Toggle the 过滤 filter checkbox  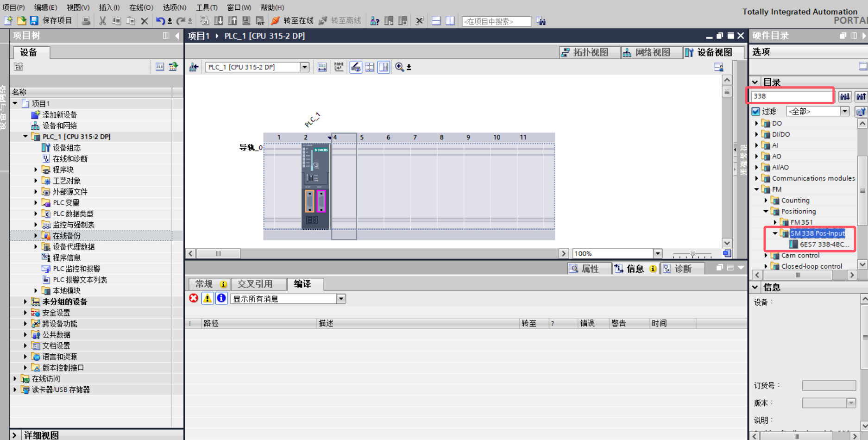tap(756, 111)
